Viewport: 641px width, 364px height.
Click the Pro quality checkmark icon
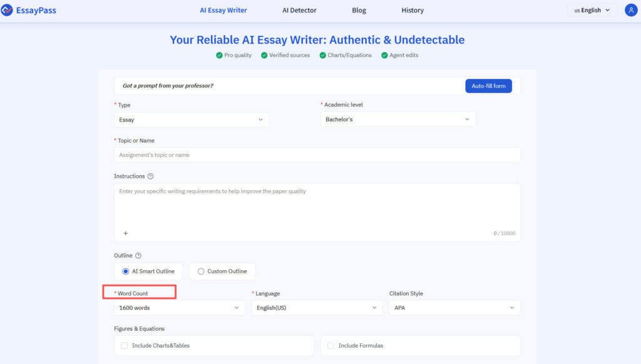(x=219, y=55)
